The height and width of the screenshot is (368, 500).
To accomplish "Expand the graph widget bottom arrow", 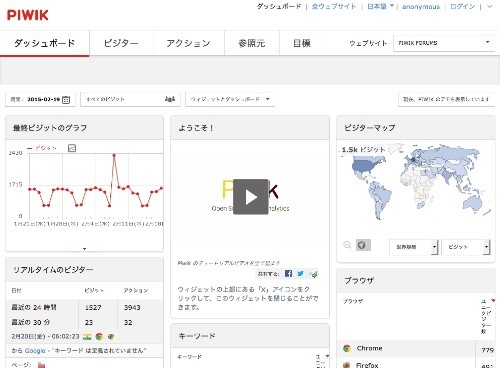I will point(84,249).
